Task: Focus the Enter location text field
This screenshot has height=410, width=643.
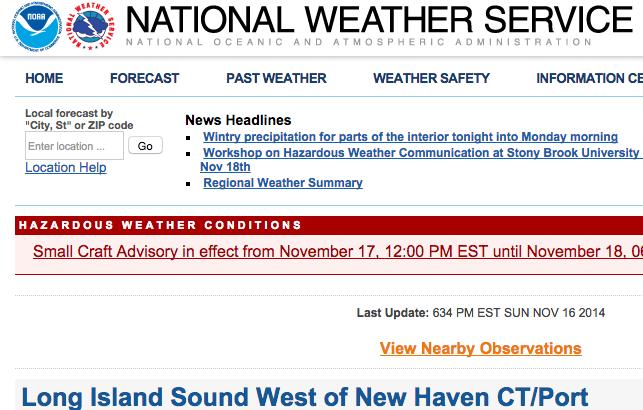Action: [74, 146]
